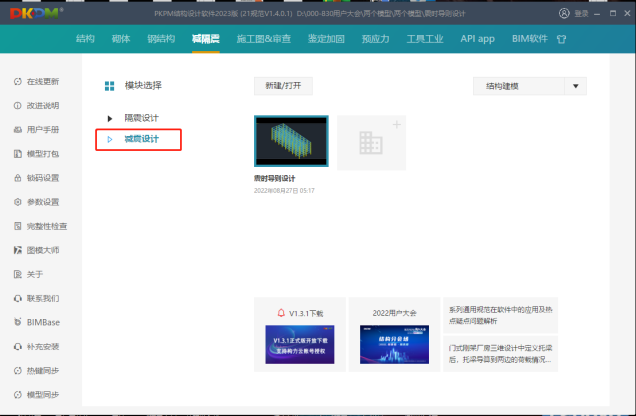The width and height of the screenshot is (636, 416).
Task: Expand the 隔震设计 tree arrow
Action: tap(110, 118)
